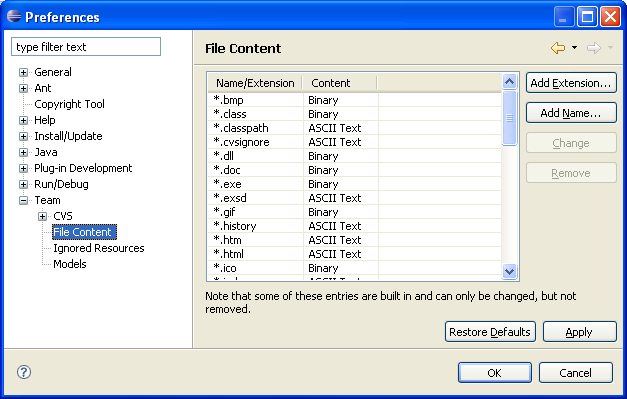Image resolution: width=627 pixels, height=399 pixels.
Task: Click the back navigation arrow icon
Action: 558,48
